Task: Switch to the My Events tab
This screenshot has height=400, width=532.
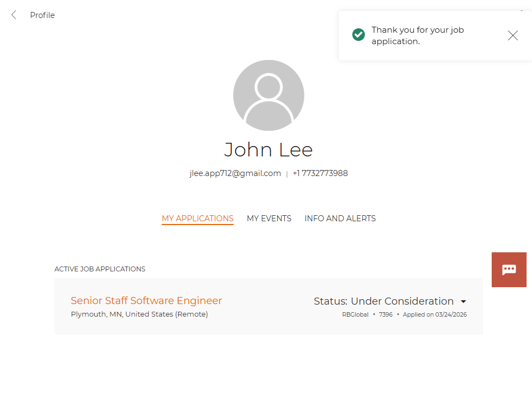Action: coord(269,219)
